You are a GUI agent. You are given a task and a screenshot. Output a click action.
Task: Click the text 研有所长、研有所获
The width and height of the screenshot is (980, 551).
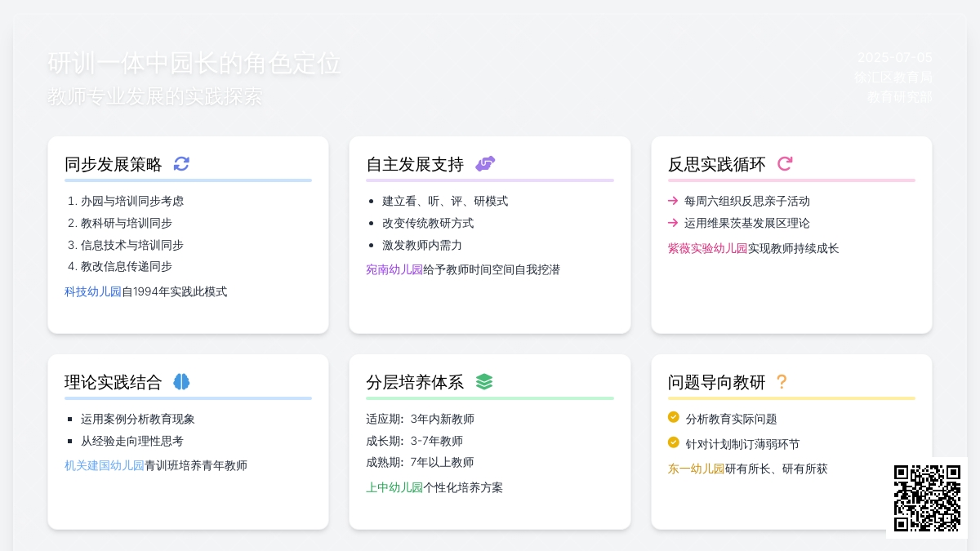click(x=777, y=469)
